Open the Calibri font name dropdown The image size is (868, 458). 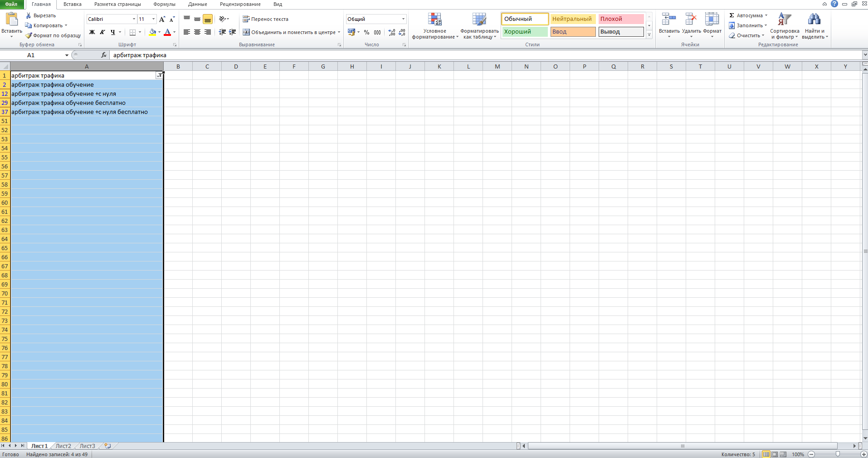point(134,19)
